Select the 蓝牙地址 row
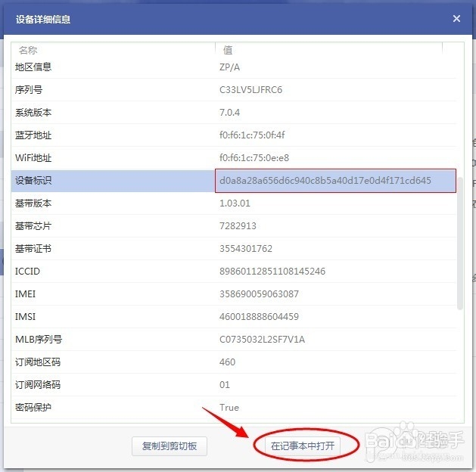The height and width of the screenshot is (472, 476). 234,135
